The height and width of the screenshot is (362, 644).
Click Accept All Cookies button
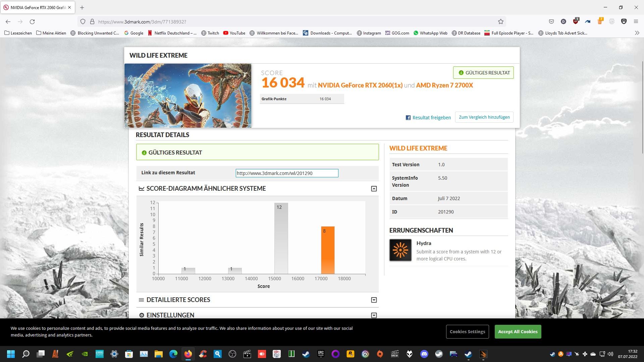518,331
